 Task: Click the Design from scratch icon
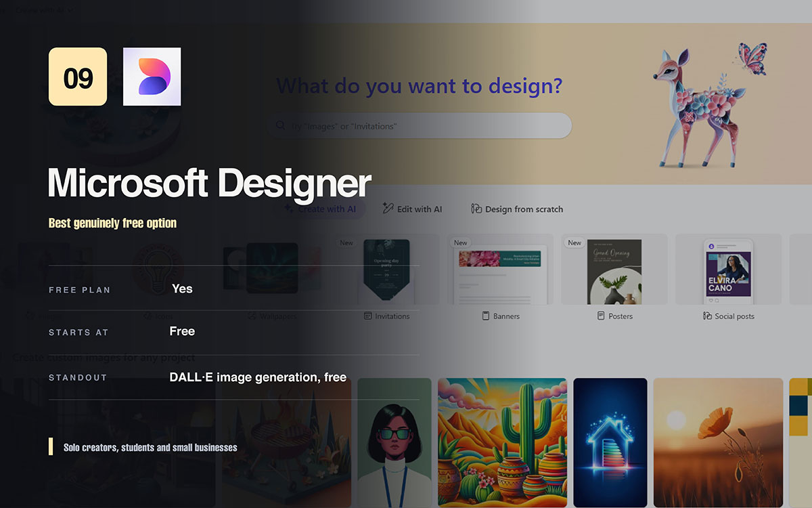[x=476, y=209]
